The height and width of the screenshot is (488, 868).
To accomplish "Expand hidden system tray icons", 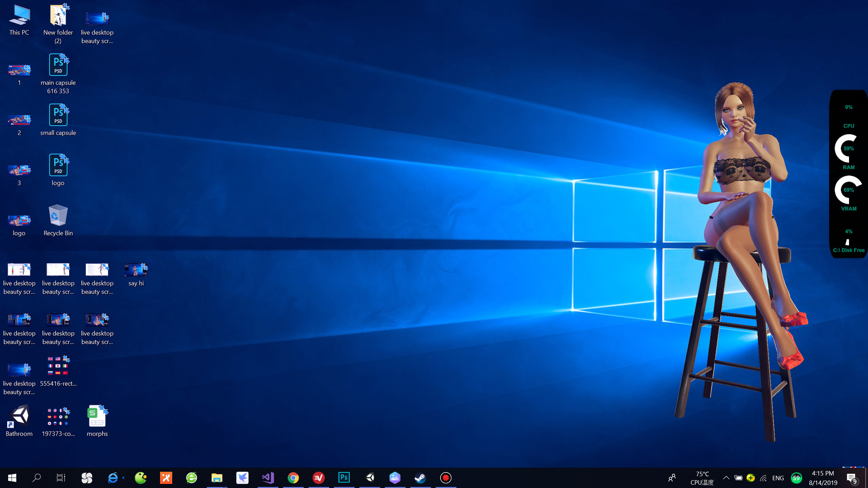I will tap(726, 478).
